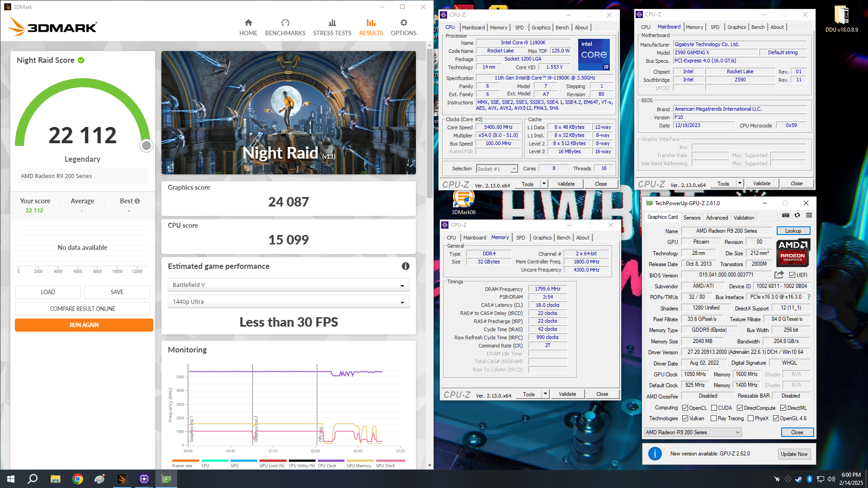Expand Tools dropdown arrow in CPU-Z CPU window
This screenshot has height=488, width=868.
point(544,184)
